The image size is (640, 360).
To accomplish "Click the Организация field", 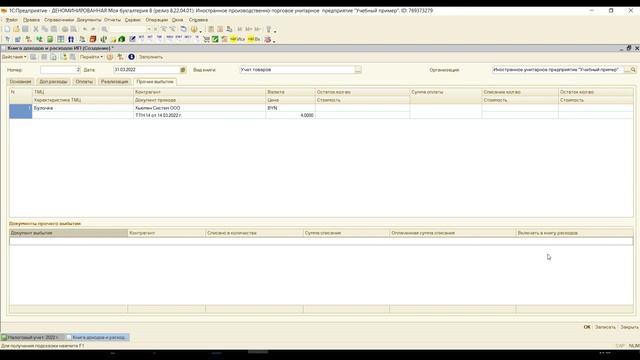I will pos(558,70).
